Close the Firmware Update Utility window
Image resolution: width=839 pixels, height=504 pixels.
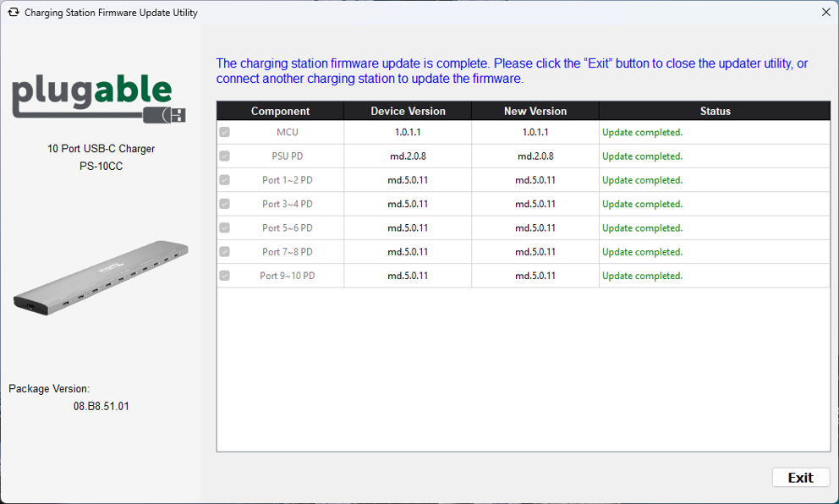click(x=825, y=13)
